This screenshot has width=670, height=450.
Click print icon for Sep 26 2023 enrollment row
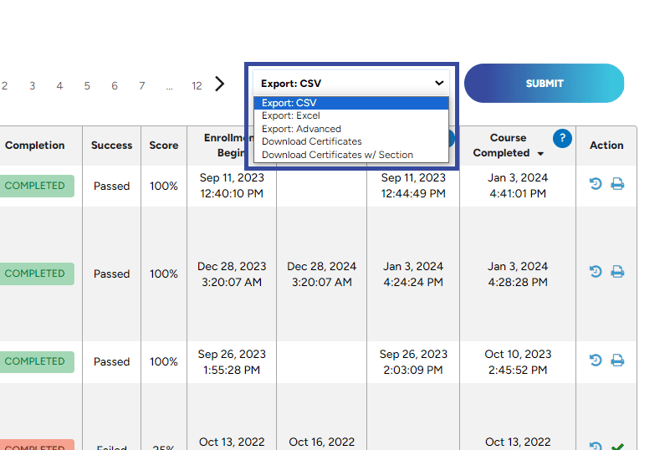tap(617, 361)
